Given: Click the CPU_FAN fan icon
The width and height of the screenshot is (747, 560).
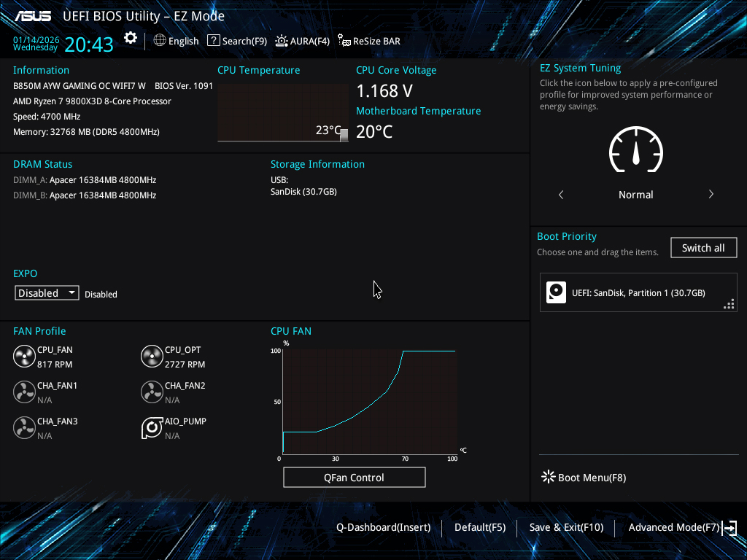Looking at the screenshot, I should (24, 357).
